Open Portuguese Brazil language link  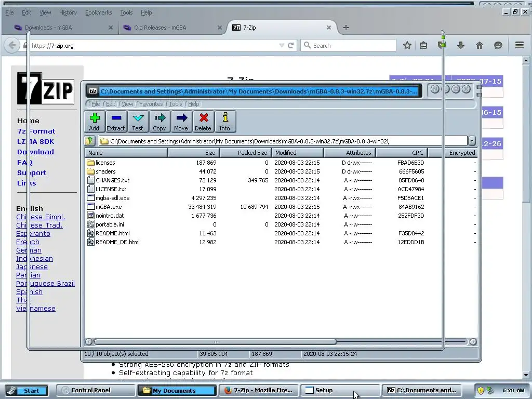point(46,283)
